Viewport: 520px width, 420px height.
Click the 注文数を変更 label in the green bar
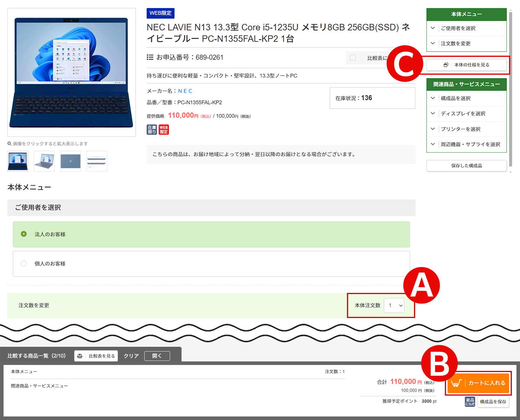[x=34, y=305]
